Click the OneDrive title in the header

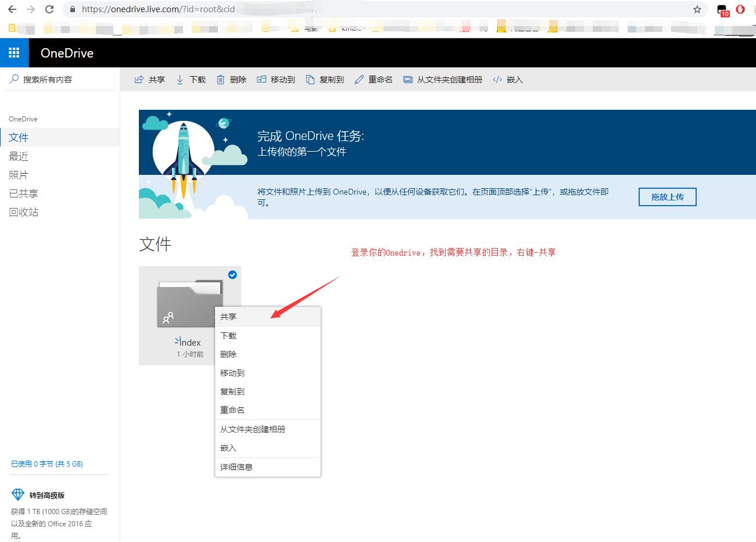67,53
